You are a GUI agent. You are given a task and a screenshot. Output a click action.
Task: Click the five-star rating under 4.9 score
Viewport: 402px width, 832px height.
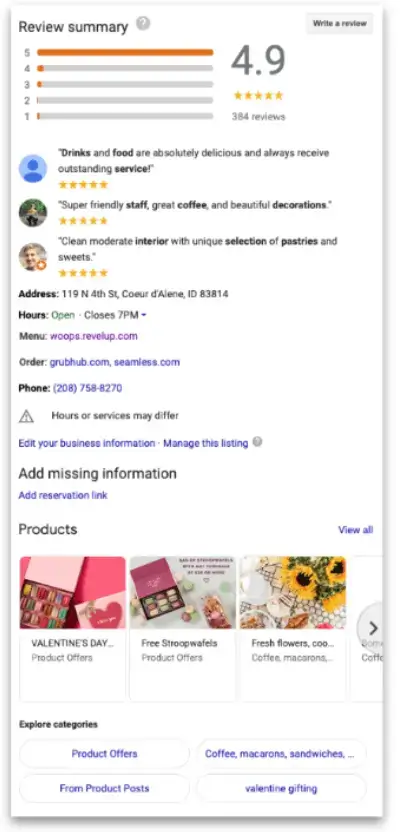[x=258, y=96]
